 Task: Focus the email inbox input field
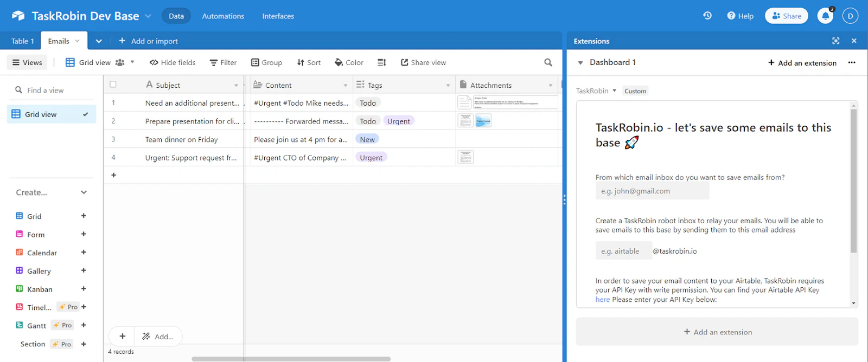(652, 191)
